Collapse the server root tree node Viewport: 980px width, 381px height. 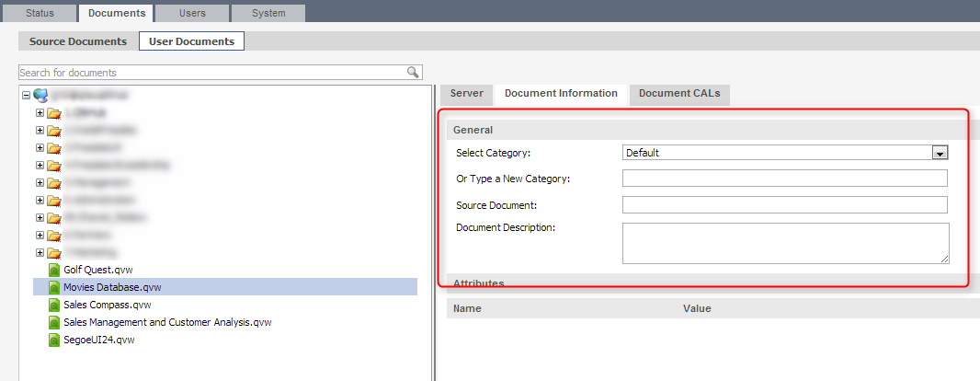(x=26, y=95)
